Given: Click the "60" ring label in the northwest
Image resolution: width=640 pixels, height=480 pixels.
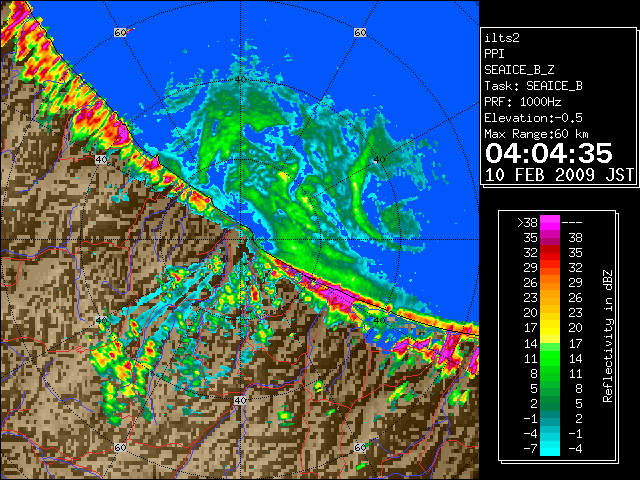Looking at the screenshot, I should coord(120,32).
